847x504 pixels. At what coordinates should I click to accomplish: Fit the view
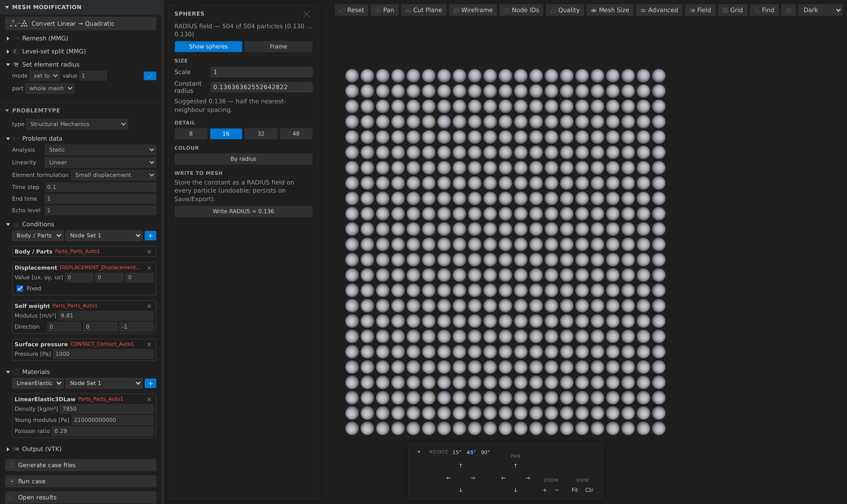(x=574, y=490)
